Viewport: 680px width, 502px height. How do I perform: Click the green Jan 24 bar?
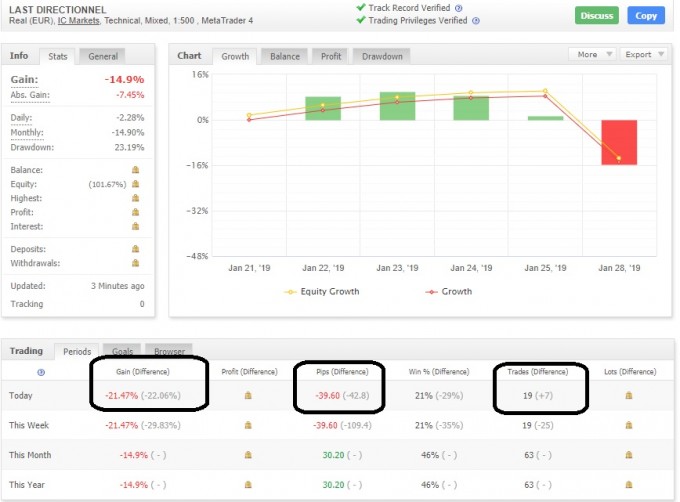point(471,108)
